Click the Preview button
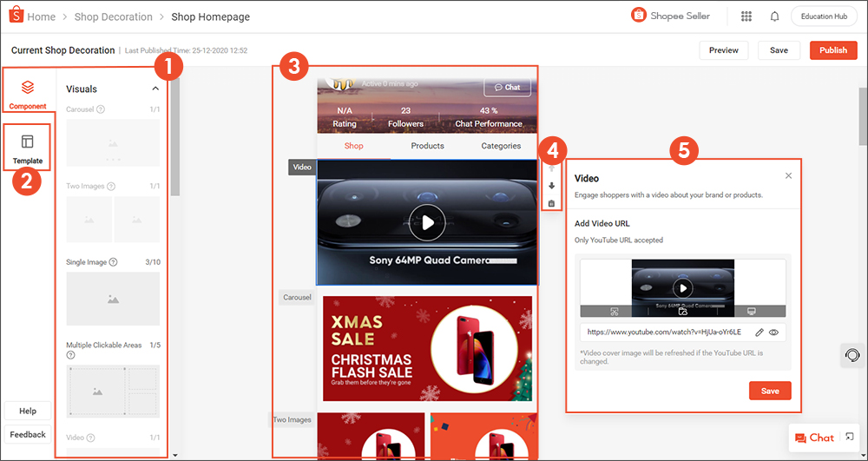The image size is (868, 461). 724,50
